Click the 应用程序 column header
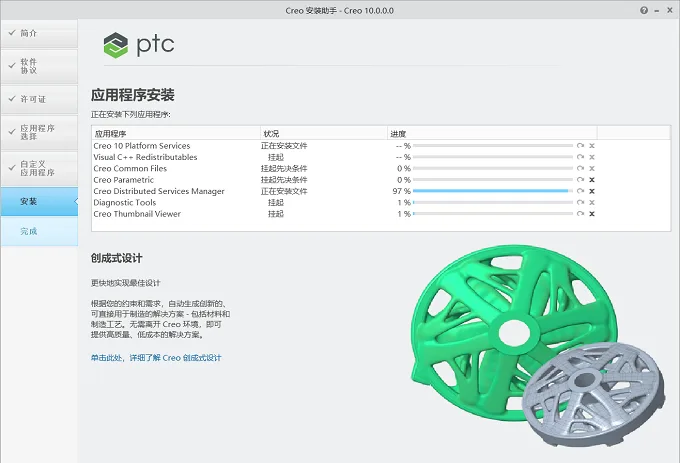 coord(176,134)
